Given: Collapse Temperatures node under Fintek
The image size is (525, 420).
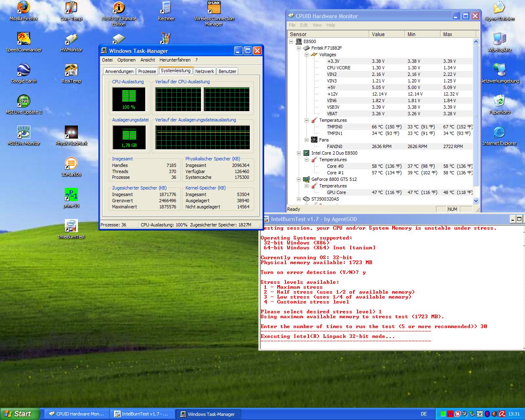Looking at the screenshot, I should click(306, 120).
